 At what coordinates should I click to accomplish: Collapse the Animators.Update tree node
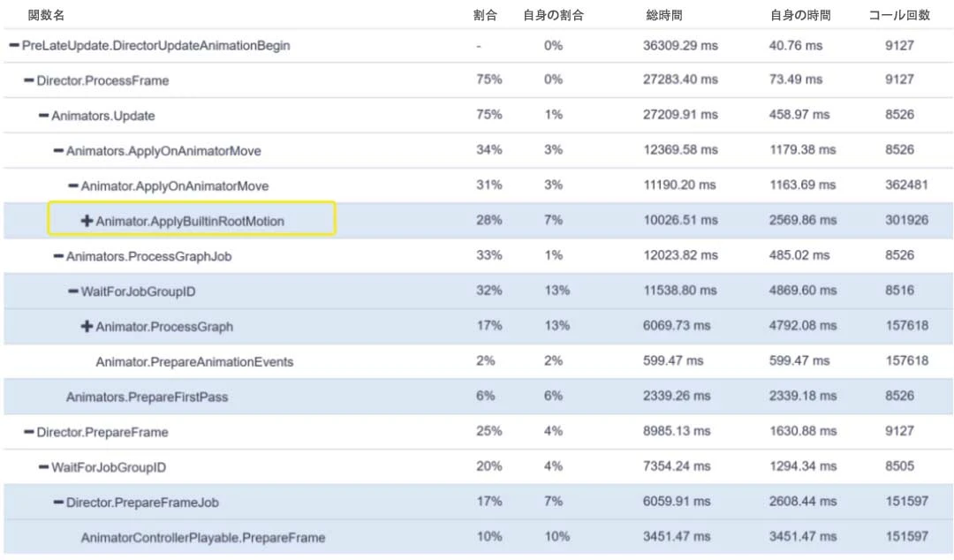tap(43, 116)
